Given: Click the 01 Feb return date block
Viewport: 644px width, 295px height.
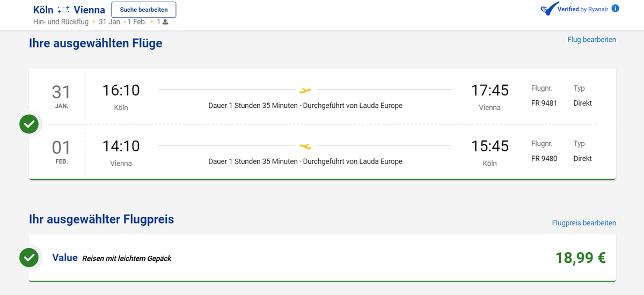Looking at the screenshot, I should [61, 151].
